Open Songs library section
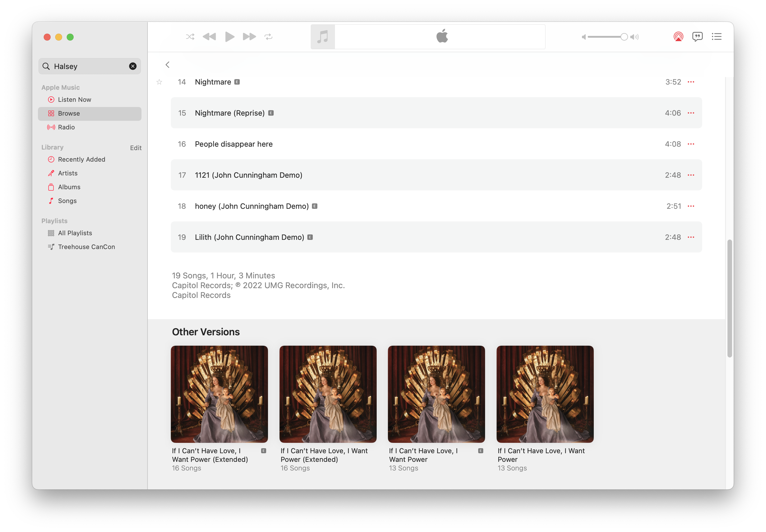Image resolution: width=766 pixels, height=532 pixels. click(x=90, y=201)
